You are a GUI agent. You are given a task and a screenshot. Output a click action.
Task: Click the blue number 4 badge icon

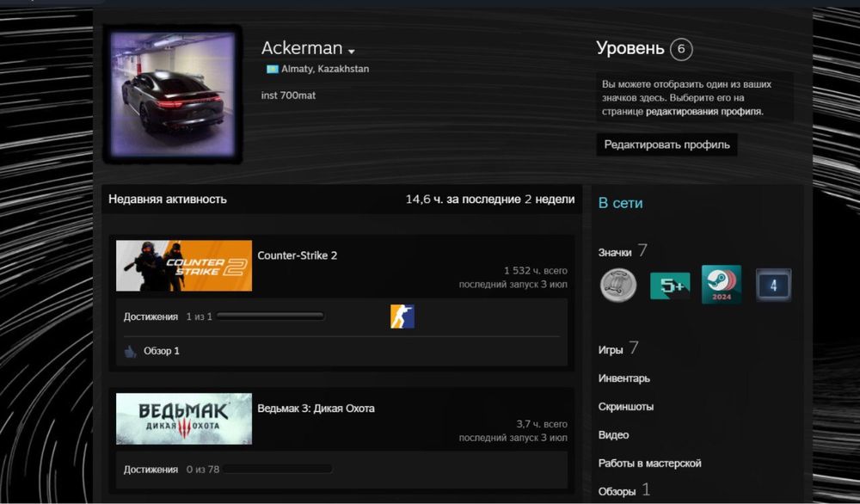tap(773, 286)
